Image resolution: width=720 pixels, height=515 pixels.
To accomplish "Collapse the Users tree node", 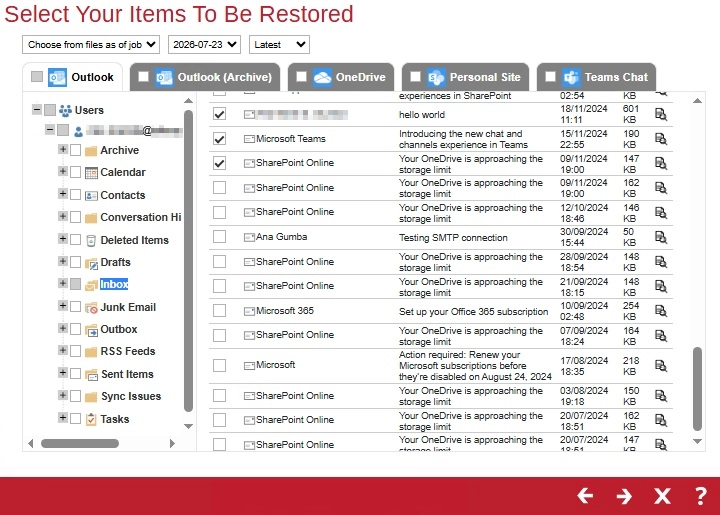I will click(x=37, y=109).
